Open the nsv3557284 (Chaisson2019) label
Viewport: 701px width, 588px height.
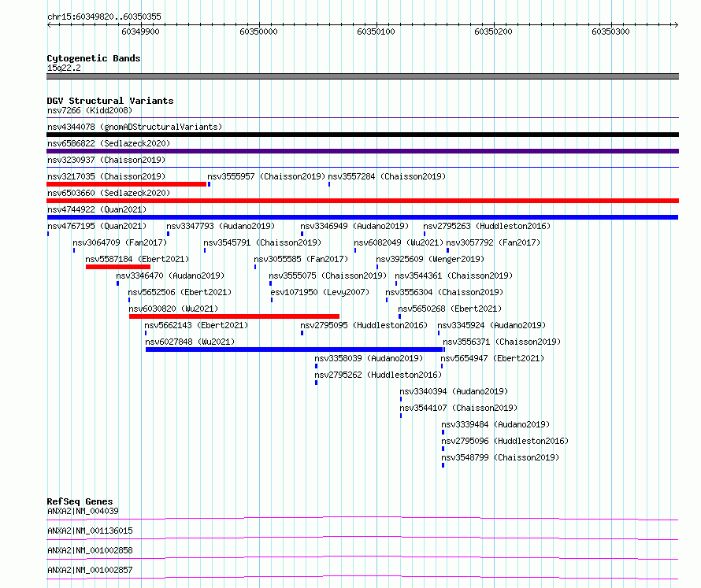tap(387, 176)
